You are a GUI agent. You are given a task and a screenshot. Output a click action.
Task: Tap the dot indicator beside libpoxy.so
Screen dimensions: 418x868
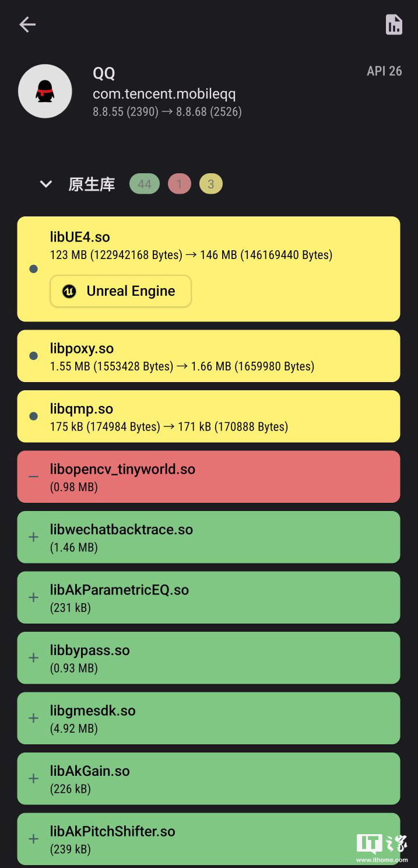pos(33,356)
